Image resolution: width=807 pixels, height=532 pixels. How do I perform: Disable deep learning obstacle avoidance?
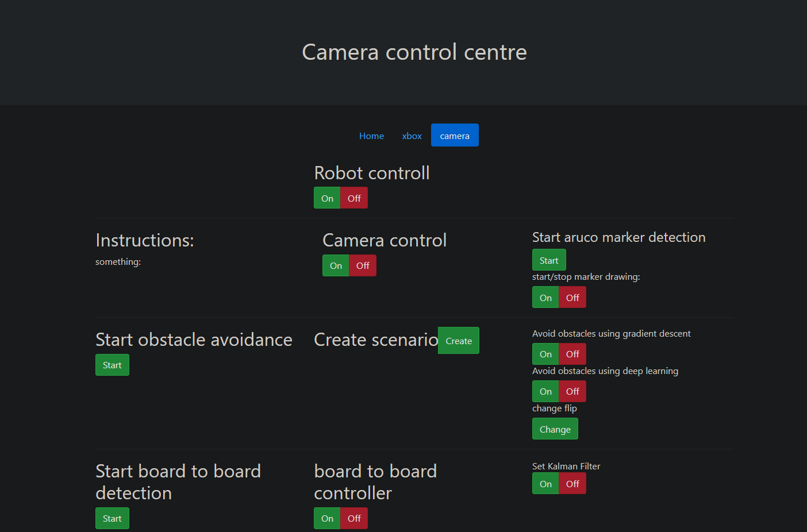pos(572,391)
